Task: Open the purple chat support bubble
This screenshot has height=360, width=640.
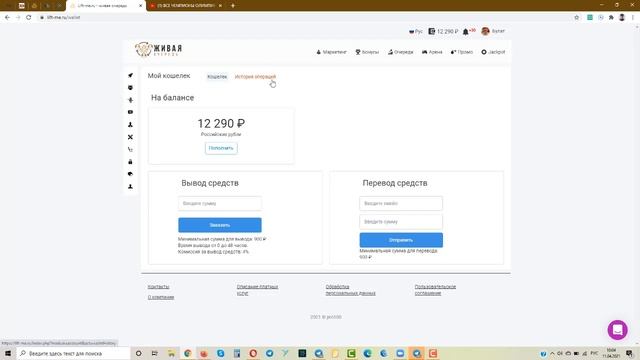Action: pyautogui.click(x=617, y=329)
